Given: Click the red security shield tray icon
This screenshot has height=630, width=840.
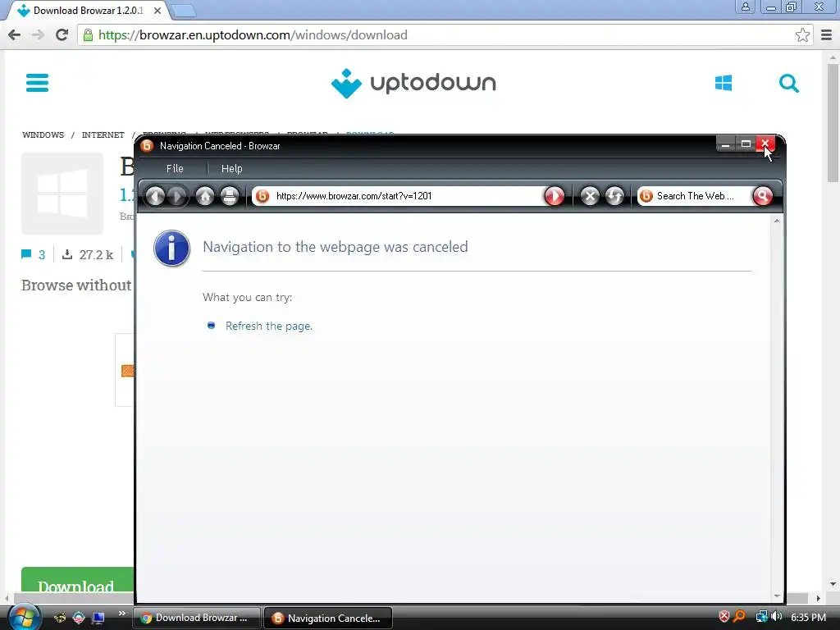Looking at the screenshot, I should click(x=724, y=617).
